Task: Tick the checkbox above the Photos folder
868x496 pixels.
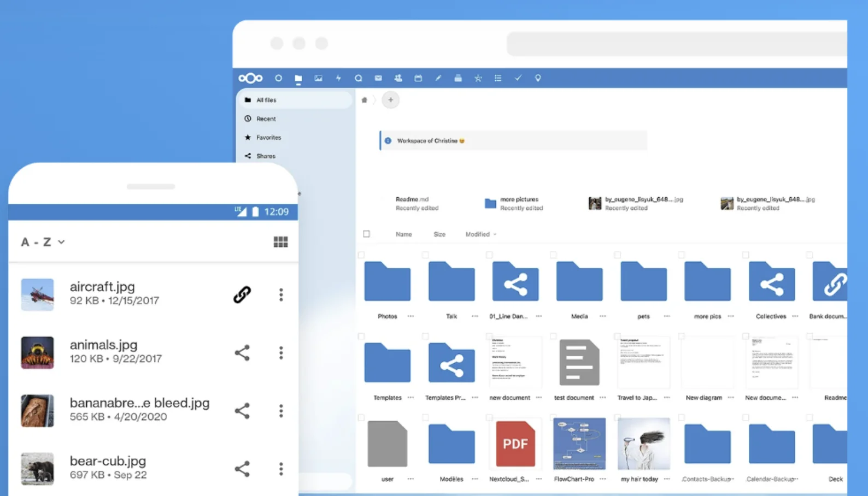Action: (x=361, y=255)
